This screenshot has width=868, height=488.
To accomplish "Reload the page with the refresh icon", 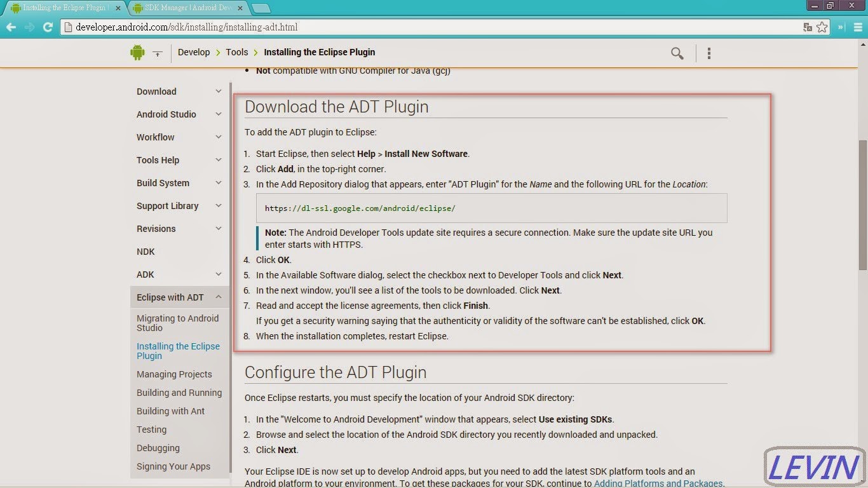I will point(48,27).
